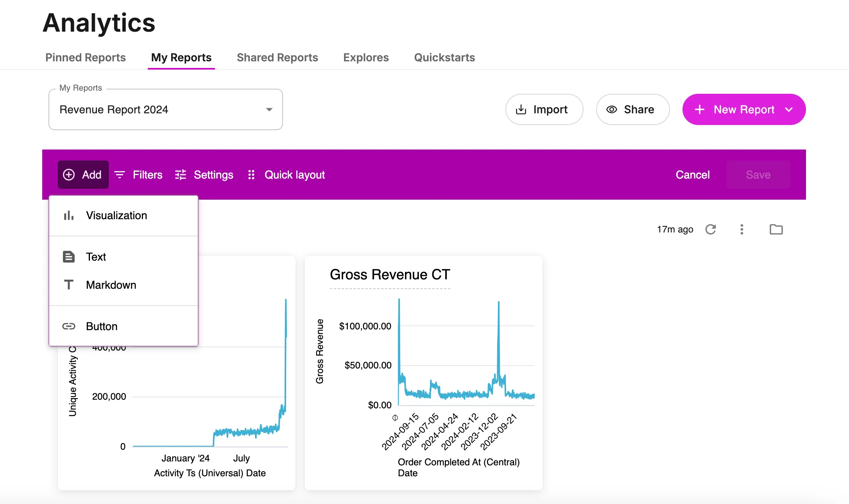Click the folder icon at top right of report

[x=776, y=229]
